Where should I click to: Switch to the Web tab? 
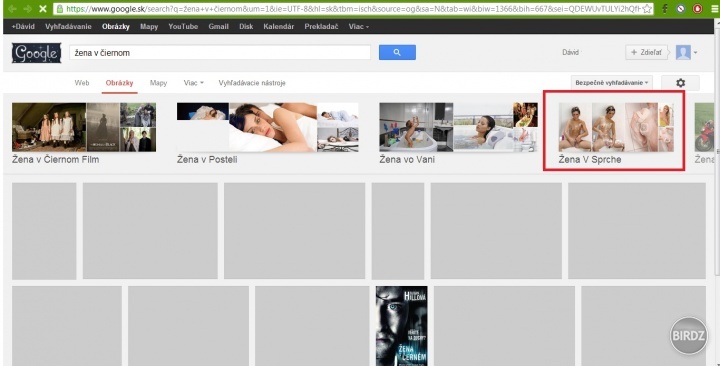82,83
